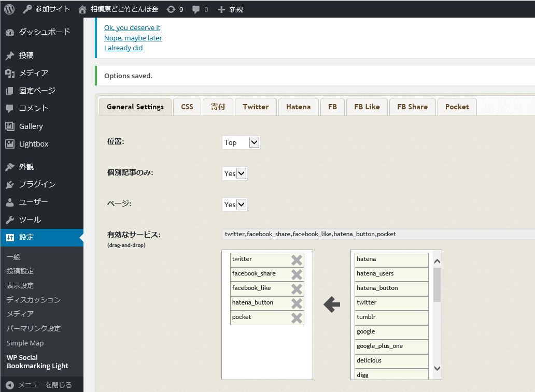This screenshot has height=392, width=535.
Task: Click the ダッシュボード gauge icon
Action: [x=10, y=33]
